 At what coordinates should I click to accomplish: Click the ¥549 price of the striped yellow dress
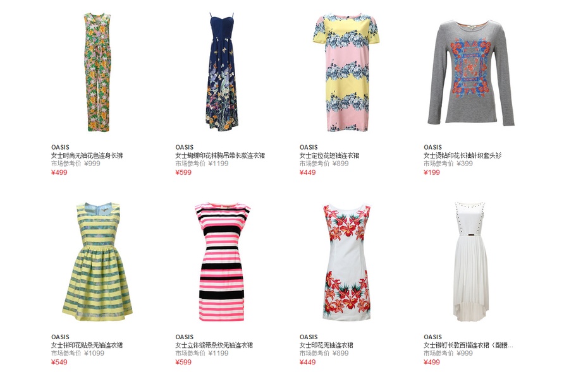[x=59, y=362]
